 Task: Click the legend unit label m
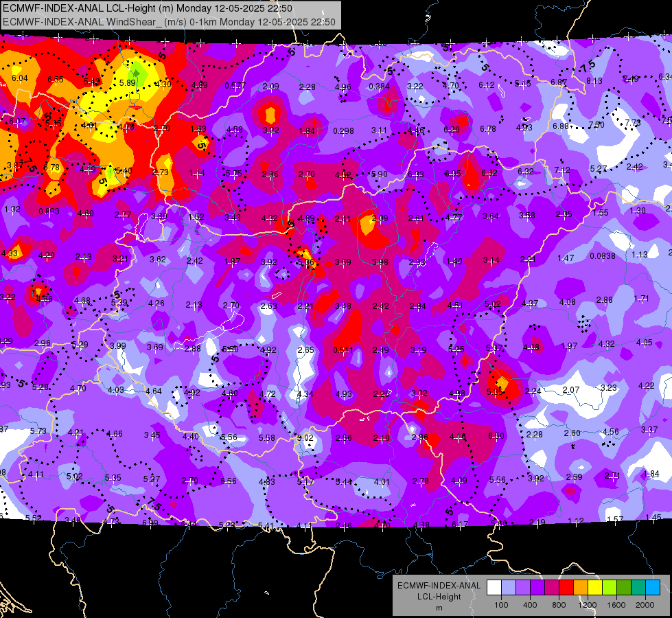pyautogui.click(x=439, y=608)
